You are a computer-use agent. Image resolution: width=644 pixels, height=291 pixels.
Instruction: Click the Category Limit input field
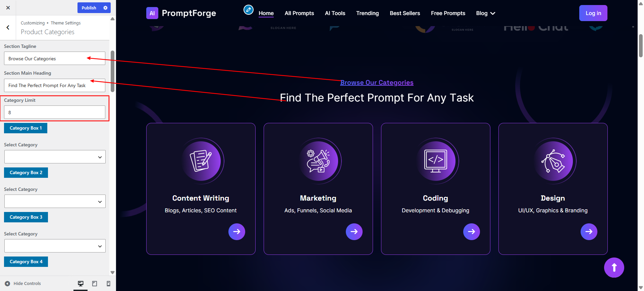point(55,112)
